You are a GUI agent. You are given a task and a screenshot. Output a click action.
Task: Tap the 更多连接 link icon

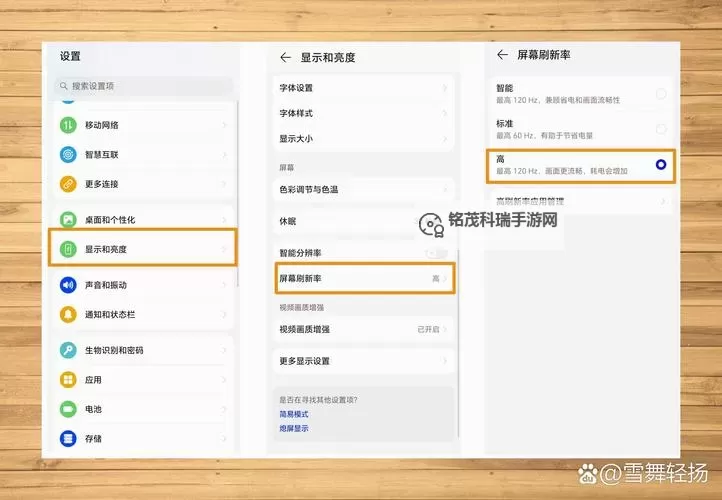click(x=68, y=184)
